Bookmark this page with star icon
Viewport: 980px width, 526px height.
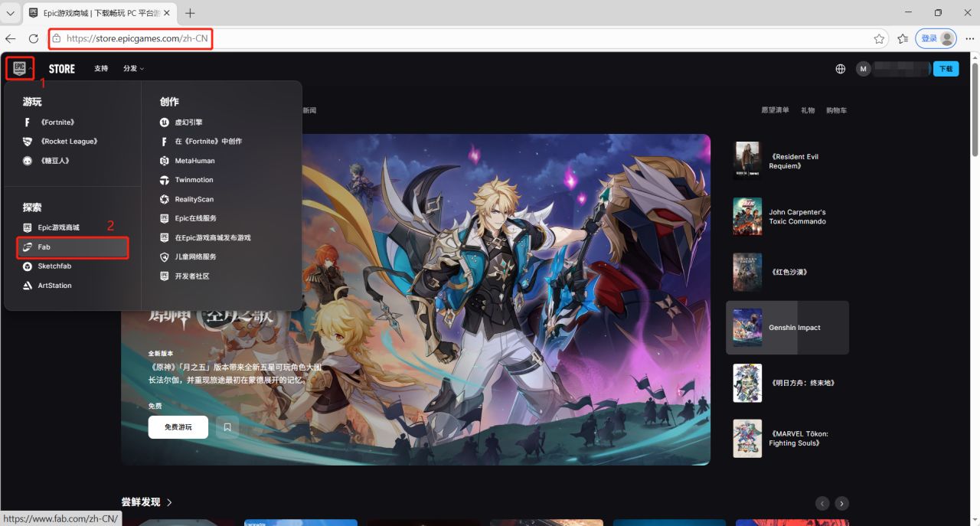[x=879, y=38]
